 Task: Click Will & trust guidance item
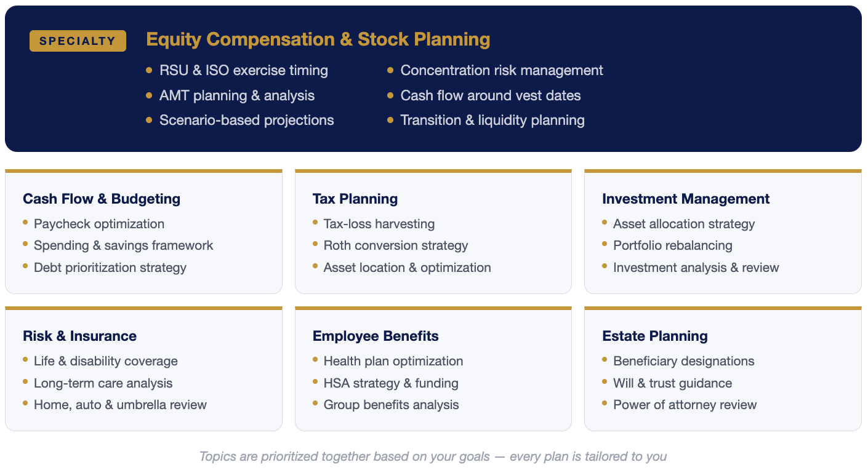[x=673, y=383]
